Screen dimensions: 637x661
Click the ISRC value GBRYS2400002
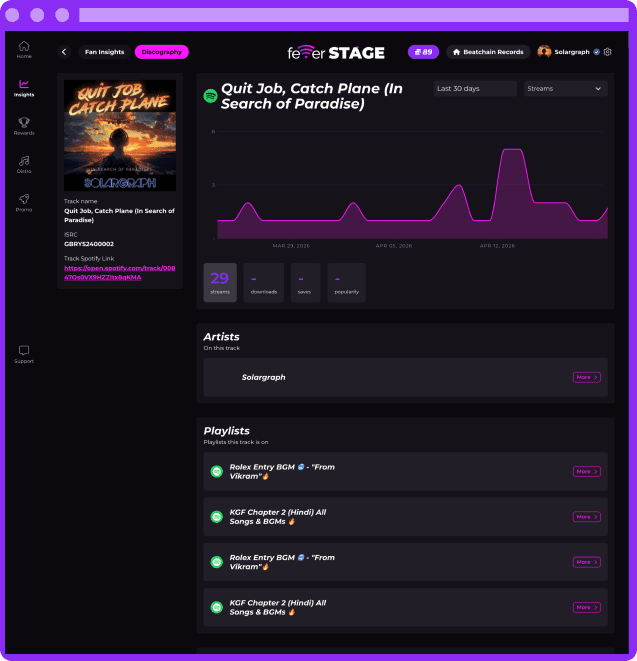pos(89,244)
